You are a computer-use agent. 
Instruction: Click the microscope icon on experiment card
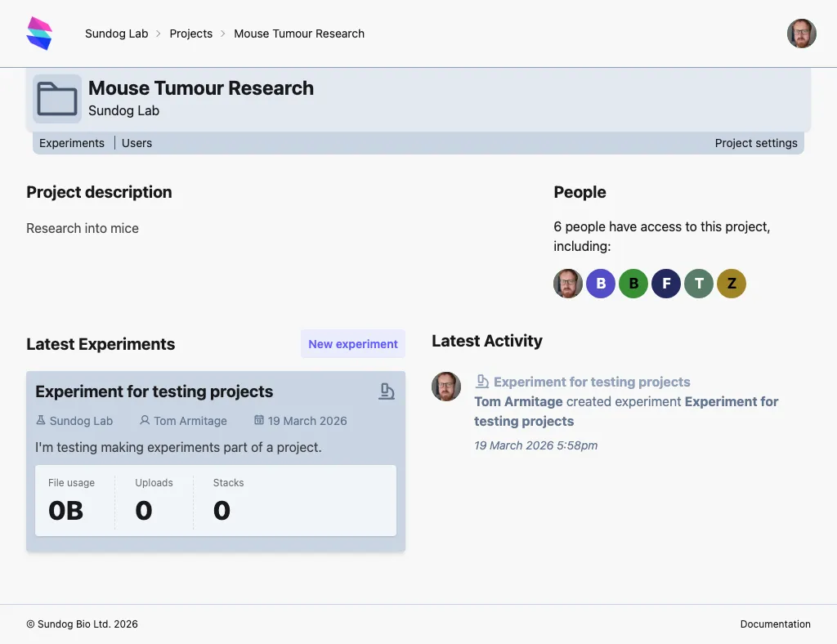(387, 391)
